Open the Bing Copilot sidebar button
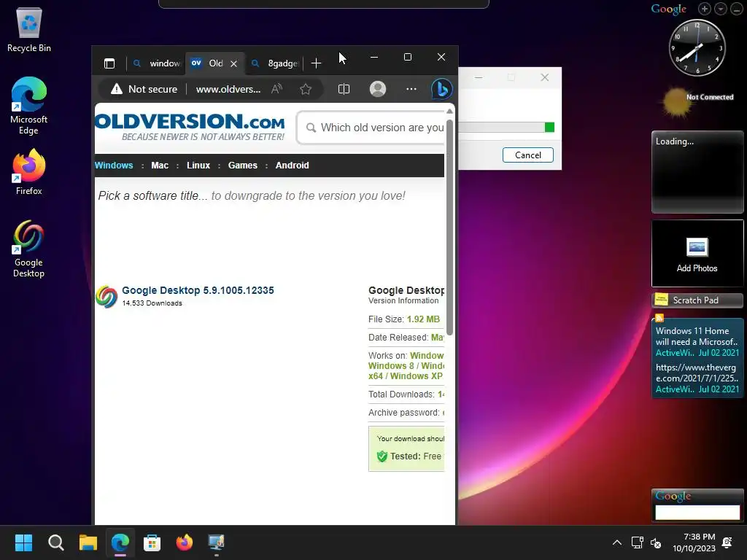This screenshot has height=560, width=747. 441,89
